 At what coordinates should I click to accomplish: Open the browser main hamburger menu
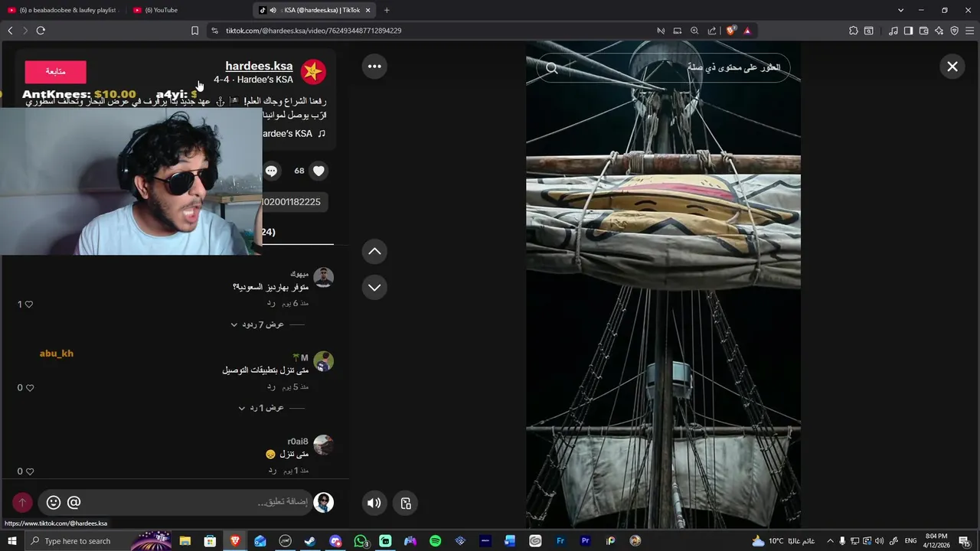coord(969,31)
